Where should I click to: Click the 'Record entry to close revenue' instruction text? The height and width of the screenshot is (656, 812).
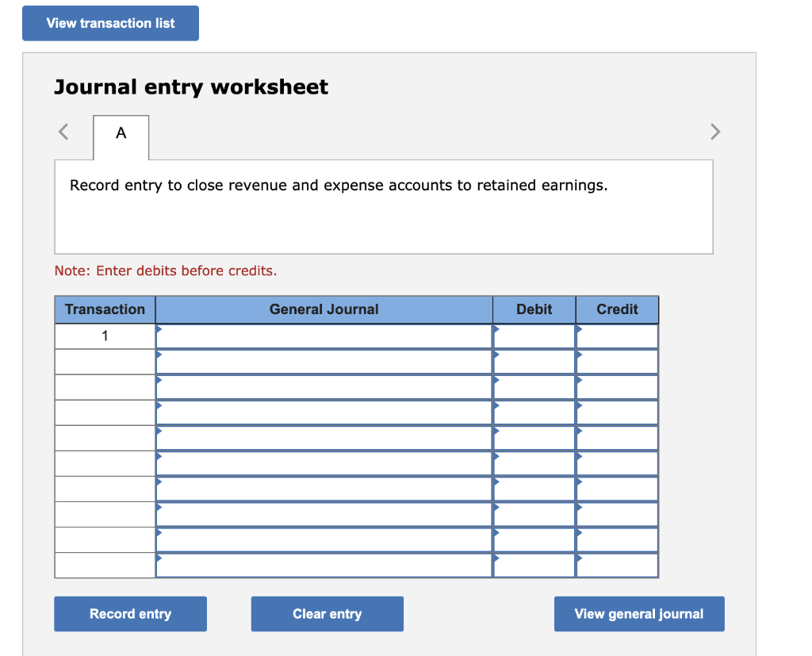click(x=339, y=186)
